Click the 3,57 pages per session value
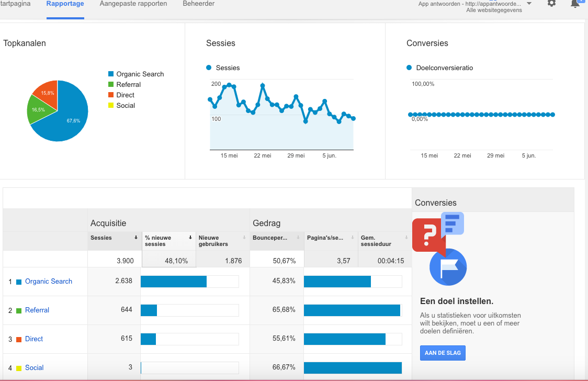 click(344, 261)
